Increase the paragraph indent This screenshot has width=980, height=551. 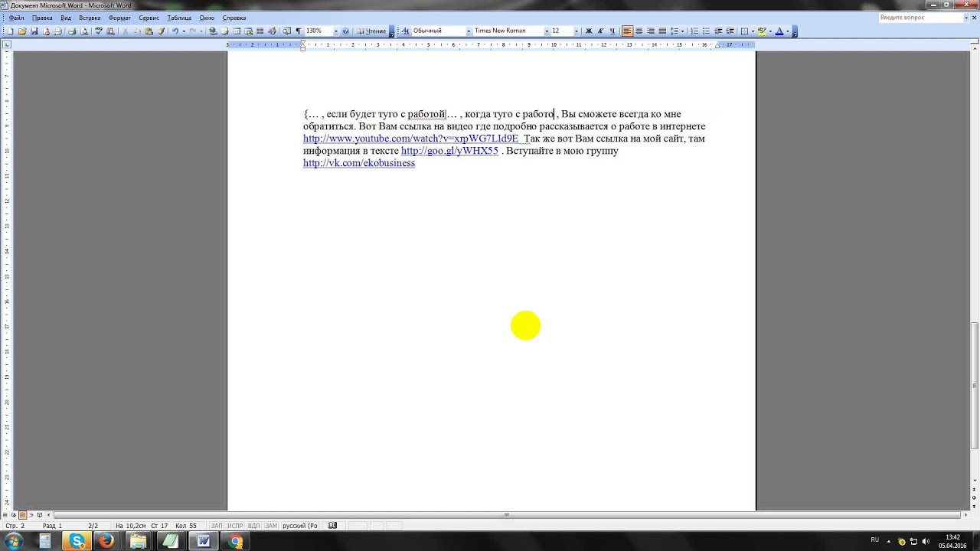(x=730, y=31)
